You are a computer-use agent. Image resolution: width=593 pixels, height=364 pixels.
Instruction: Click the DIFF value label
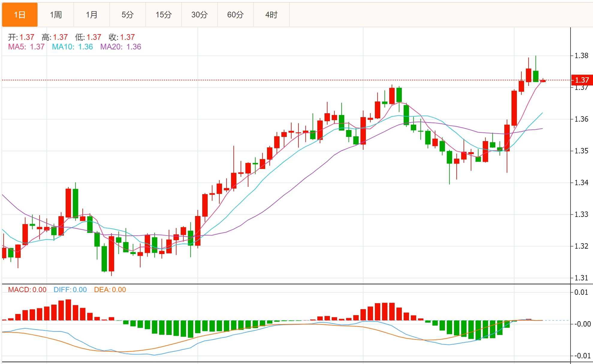click(x=70, y=290)
